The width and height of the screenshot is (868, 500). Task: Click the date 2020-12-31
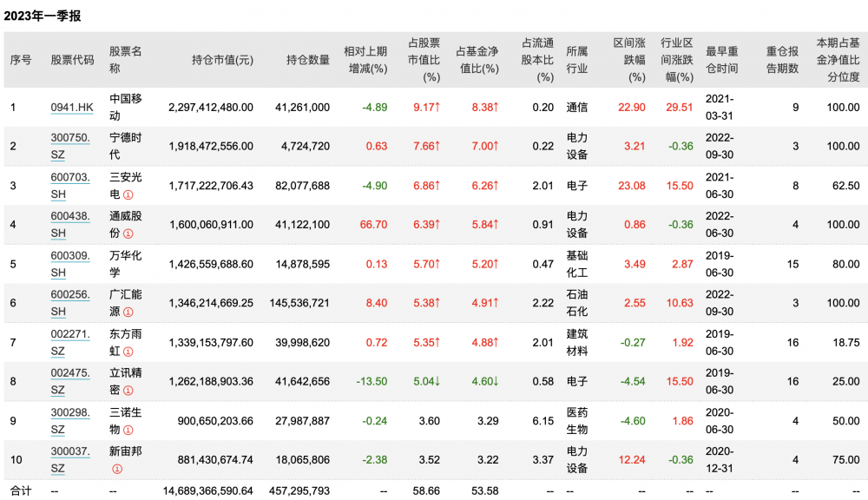tap(720, 459)
